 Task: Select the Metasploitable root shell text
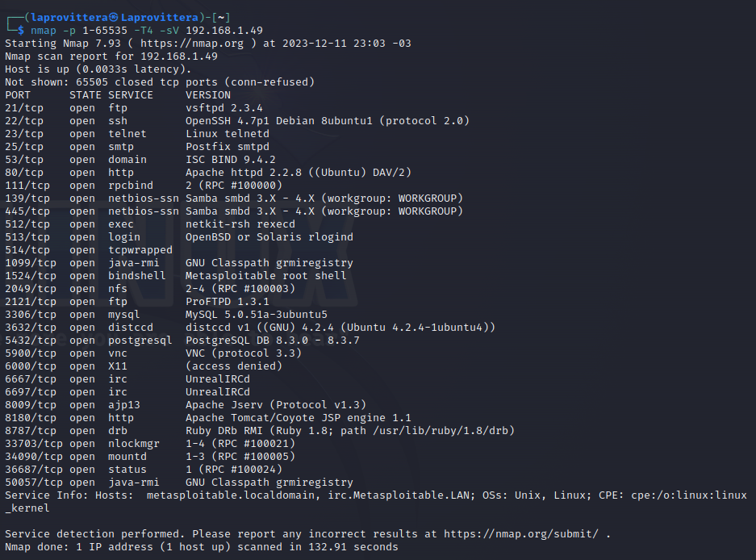[266, 276]
